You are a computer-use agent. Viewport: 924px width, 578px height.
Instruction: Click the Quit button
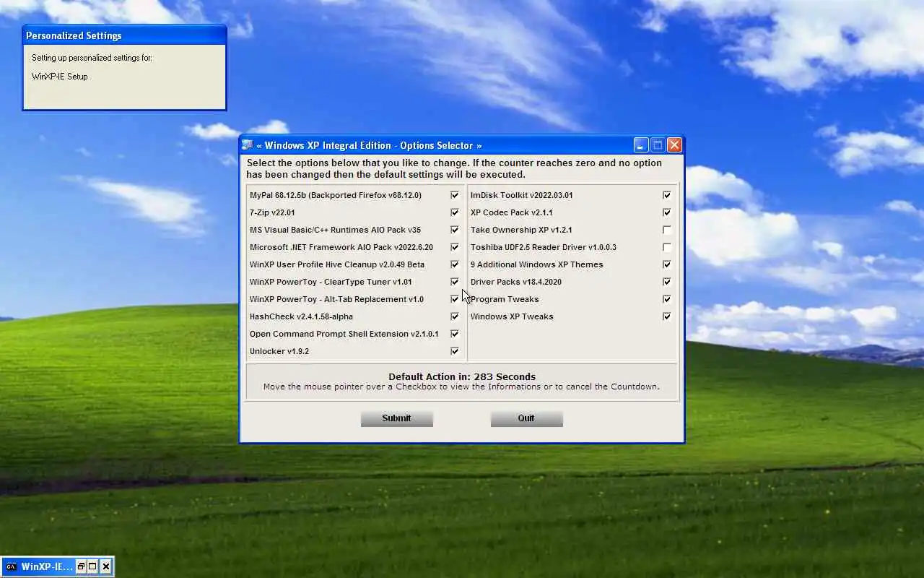point(526,418)
